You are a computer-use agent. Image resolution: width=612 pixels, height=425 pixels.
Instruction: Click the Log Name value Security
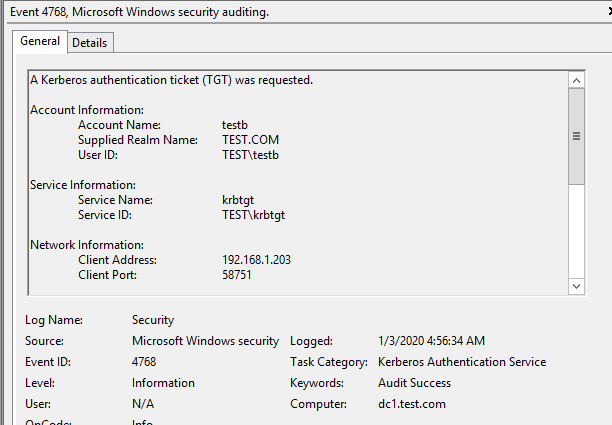(153, 320)
